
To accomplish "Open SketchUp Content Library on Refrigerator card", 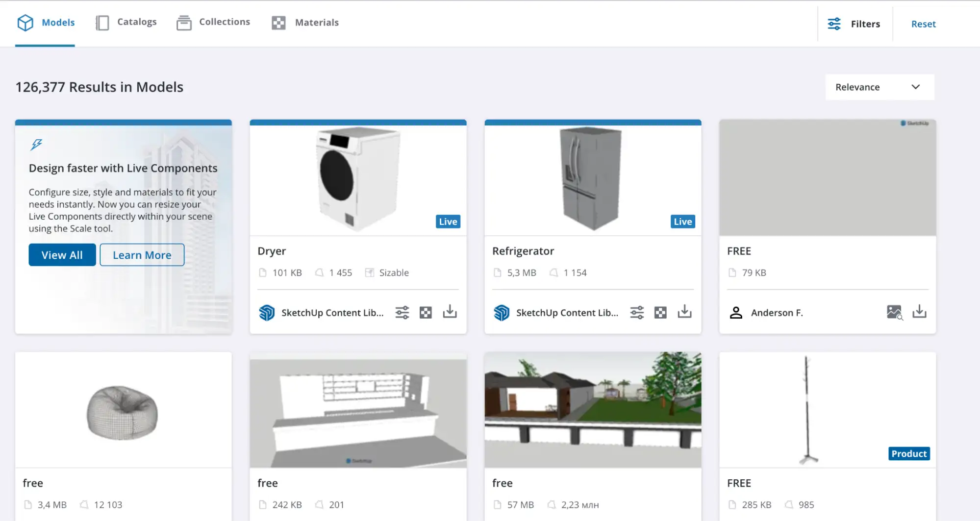I will tap(567, 313).
